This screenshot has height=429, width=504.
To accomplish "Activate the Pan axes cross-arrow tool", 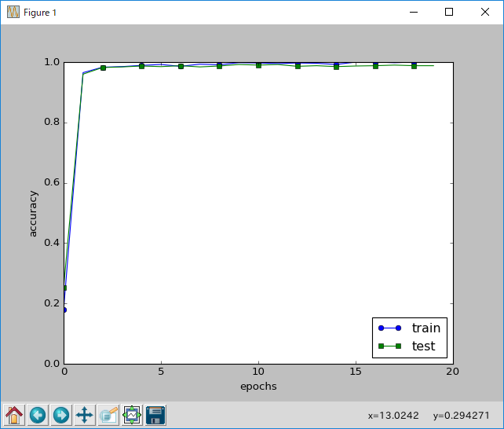I will click(85, 415).
